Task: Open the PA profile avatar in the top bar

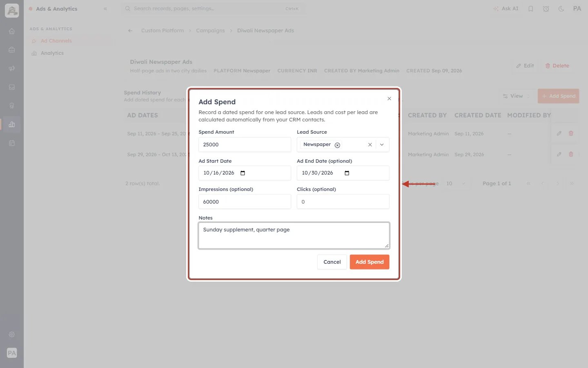Action: 577,9
